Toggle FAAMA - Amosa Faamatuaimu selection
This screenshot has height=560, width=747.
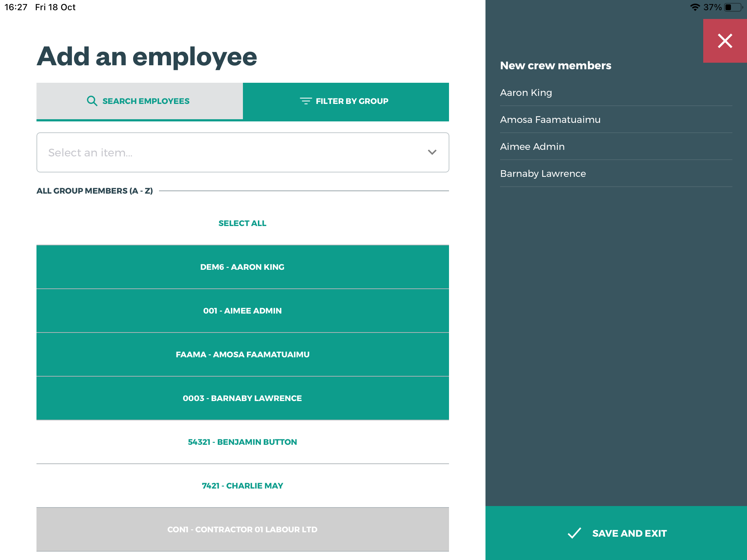243,354
